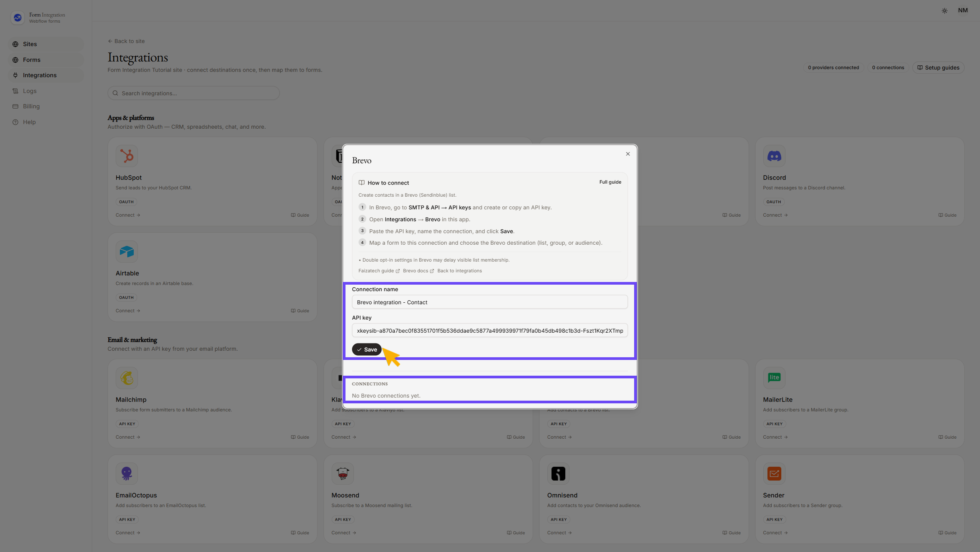
Task: Click the HubSpot logo icon
Action: pyautogui.click(x=127, y=156)
